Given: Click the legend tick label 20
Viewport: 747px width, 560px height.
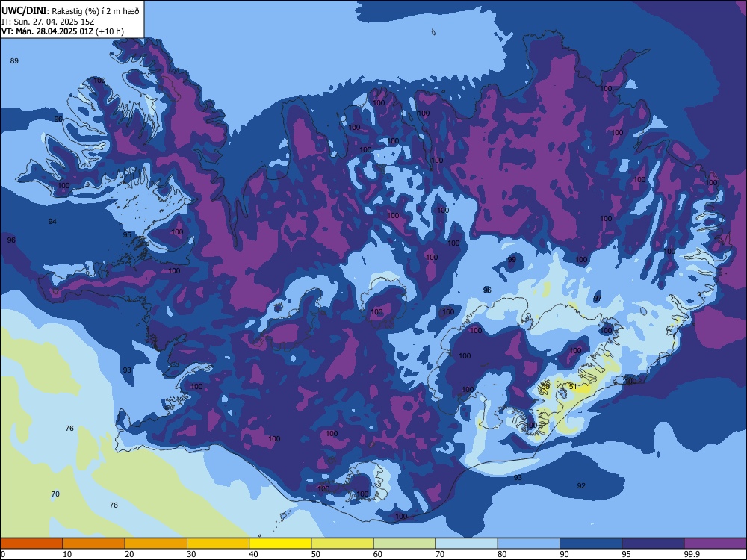Looking at the screenshot, I should click(x=129, y=554).
